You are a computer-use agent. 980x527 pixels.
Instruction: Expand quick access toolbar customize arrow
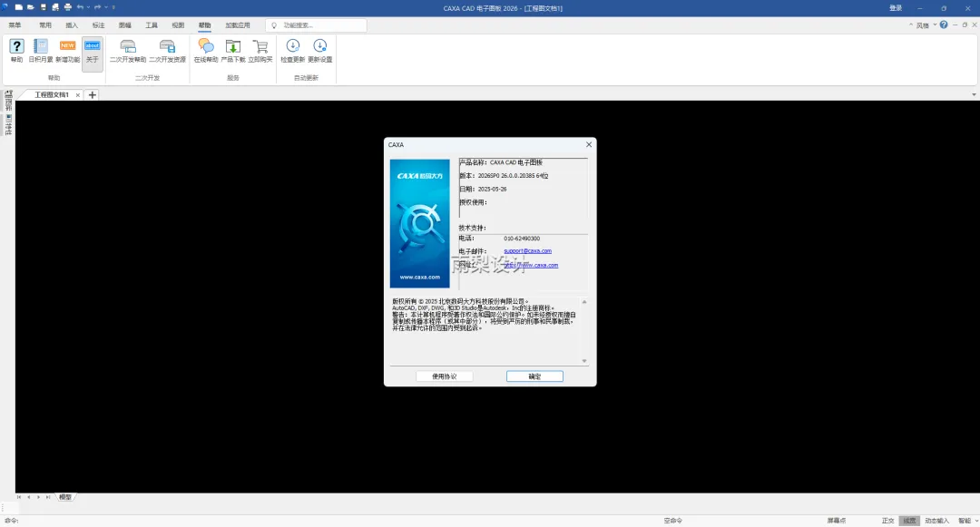[113, 7]
